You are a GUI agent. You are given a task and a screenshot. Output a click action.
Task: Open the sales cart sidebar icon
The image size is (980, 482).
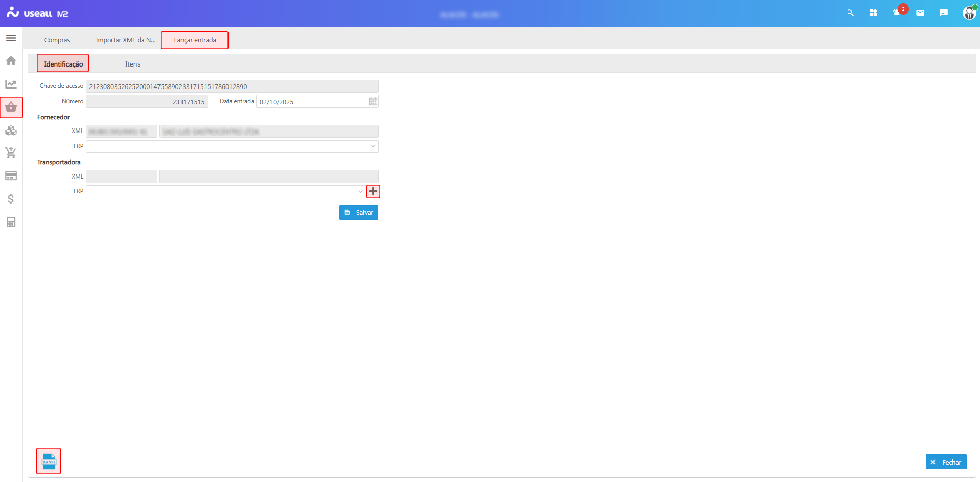point(11,152)
